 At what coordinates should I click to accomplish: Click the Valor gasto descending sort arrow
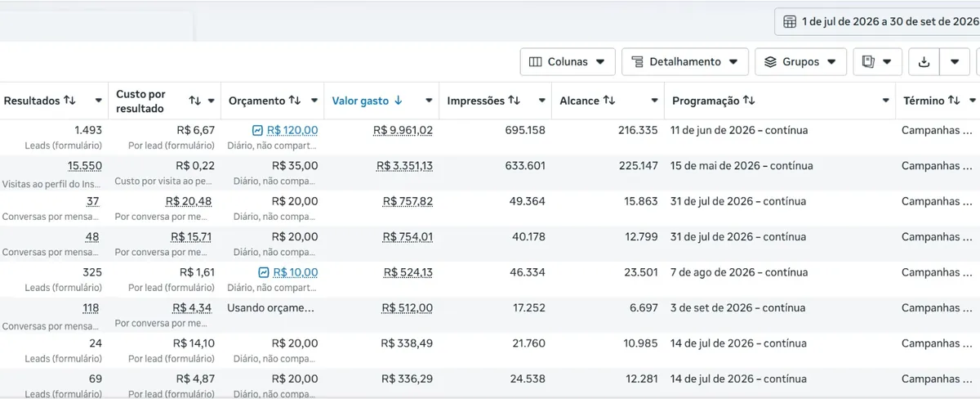tap(399, 101)
